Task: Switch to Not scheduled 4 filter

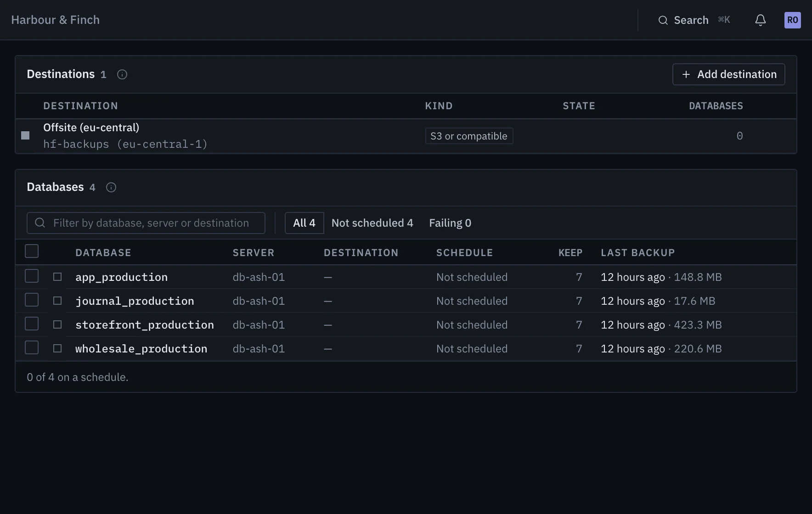Action: tap(372, 223)
